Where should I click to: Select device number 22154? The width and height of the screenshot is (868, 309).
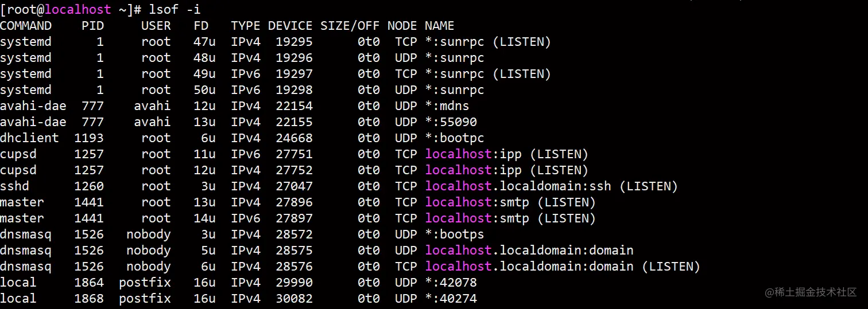coord(294,106)
